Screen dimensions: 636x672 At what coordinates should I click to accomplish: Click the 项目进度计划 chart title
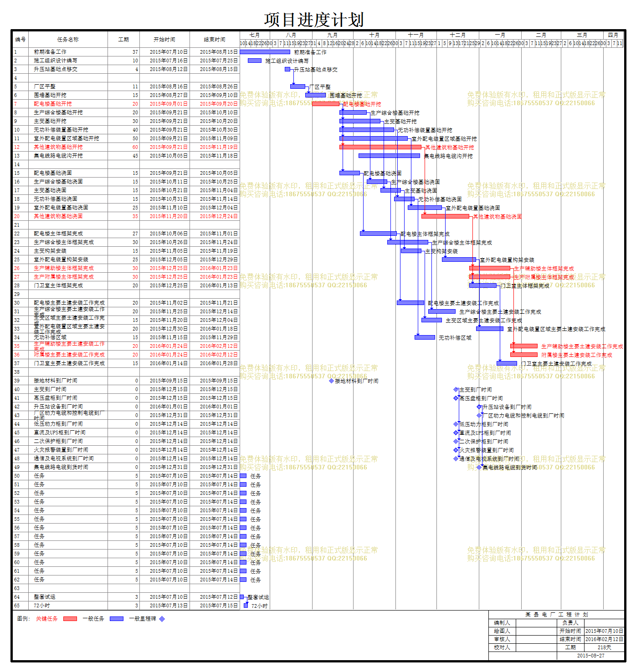pyautogui.click(x=314, y=20)
